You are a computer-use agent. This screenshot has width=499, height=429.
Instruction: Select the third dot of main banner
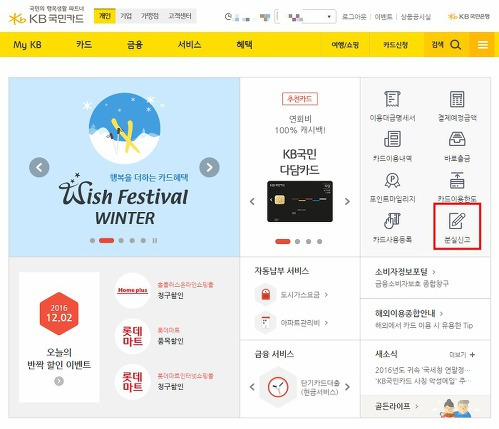click(121, 240)
